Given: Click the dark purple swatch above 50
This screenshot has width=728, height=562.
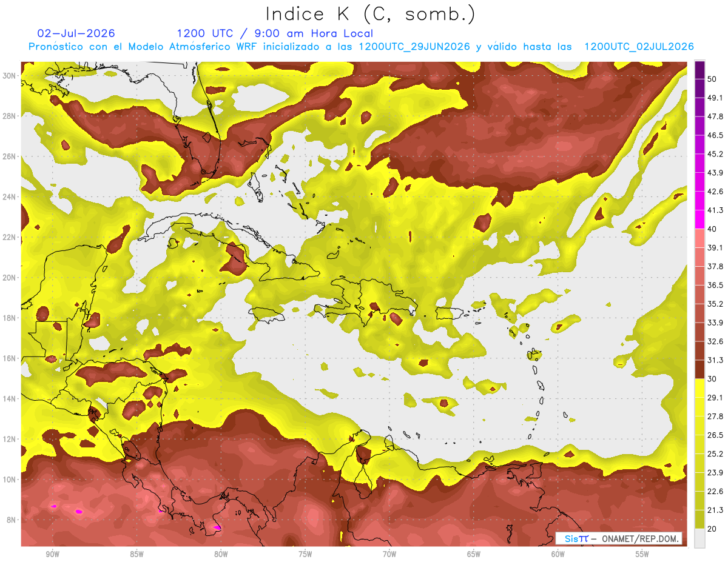Looking at the screenshot, I should point(699,70).
